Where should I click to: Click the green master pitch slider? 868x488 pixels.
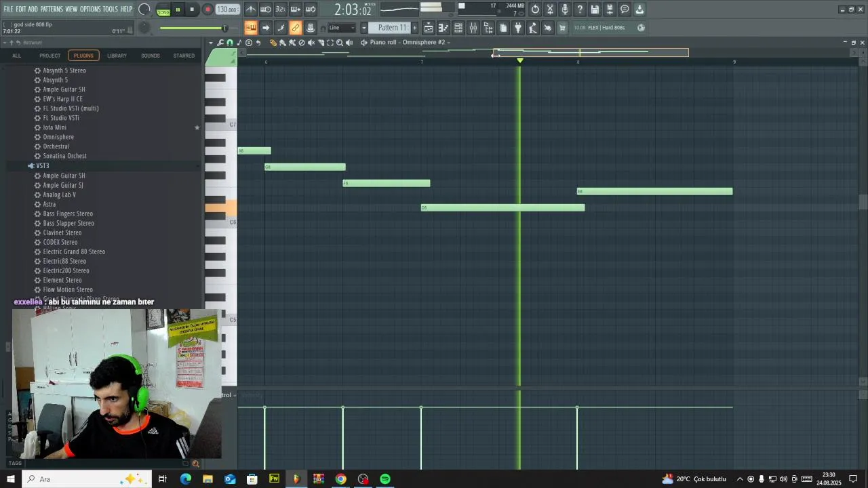193,28
